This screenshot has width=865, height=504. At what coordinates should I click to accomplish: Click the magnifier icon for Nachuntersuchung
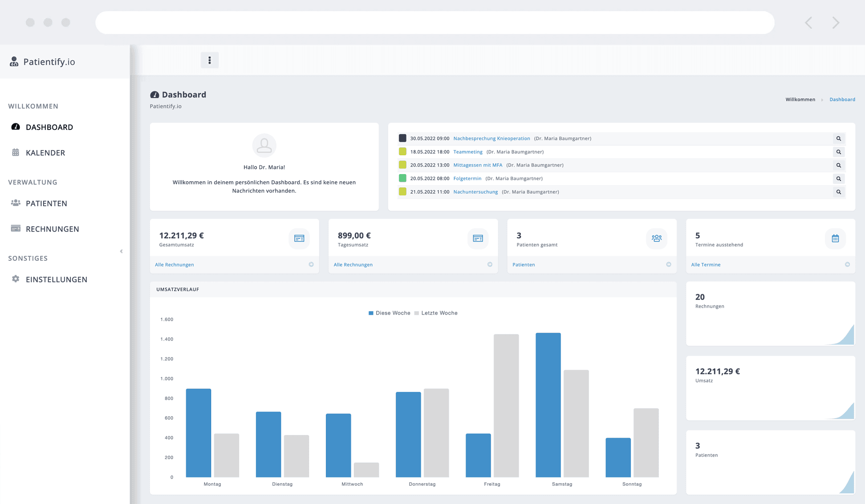click(x=839, y=192)
